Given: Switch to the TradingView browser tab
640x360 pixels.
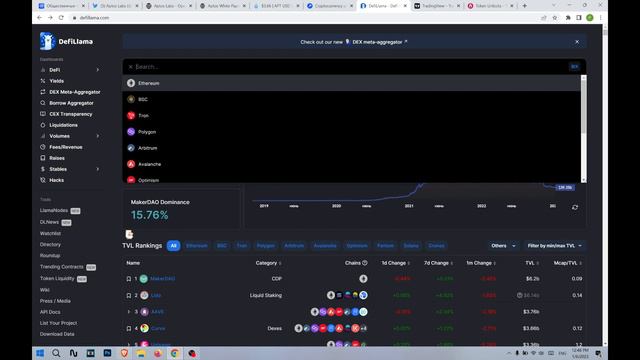Looking at the screenshot, I should point(437,6).
